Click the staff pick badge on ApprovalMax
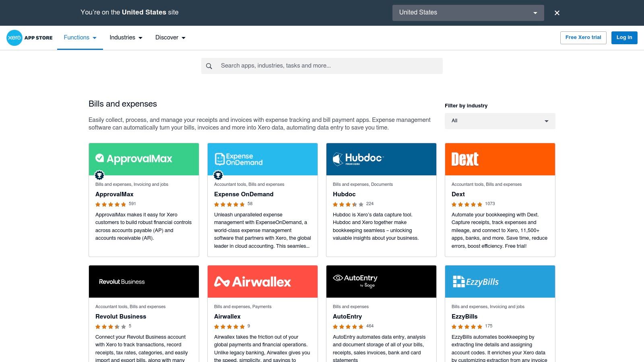 point(99,175)
